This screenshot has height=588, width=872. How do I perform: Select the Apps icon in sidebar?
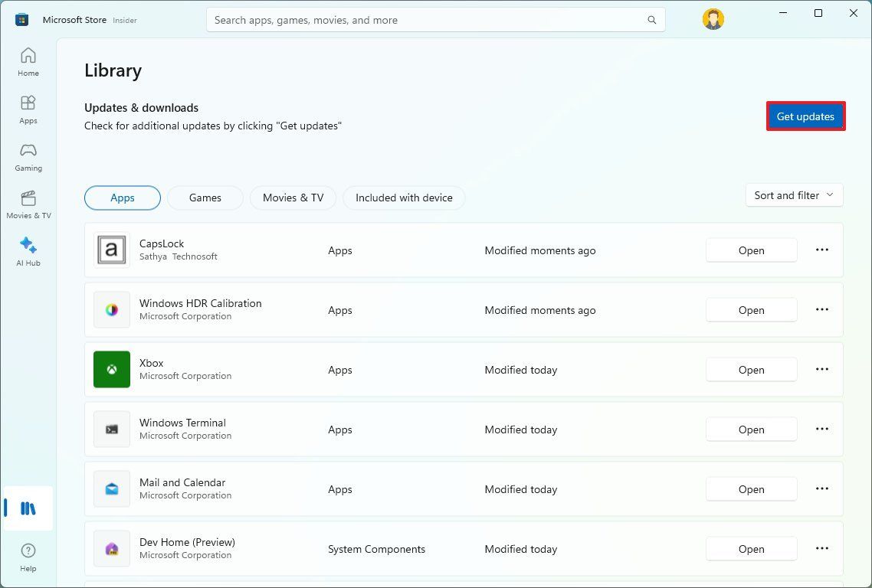[x=28, y=108]
